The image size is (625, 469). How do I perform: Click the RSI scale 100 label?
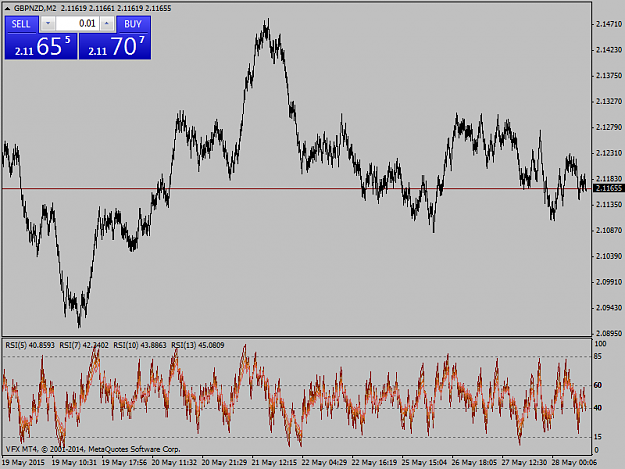click(x=600, y=344)
